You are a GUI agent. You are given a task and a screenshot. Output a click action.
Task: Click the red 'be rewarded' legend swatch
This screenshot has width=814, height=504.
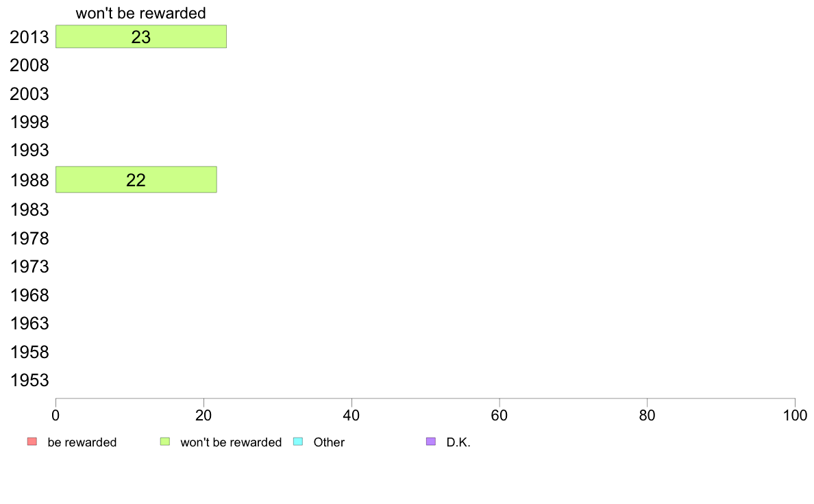[x=32, y=442]
